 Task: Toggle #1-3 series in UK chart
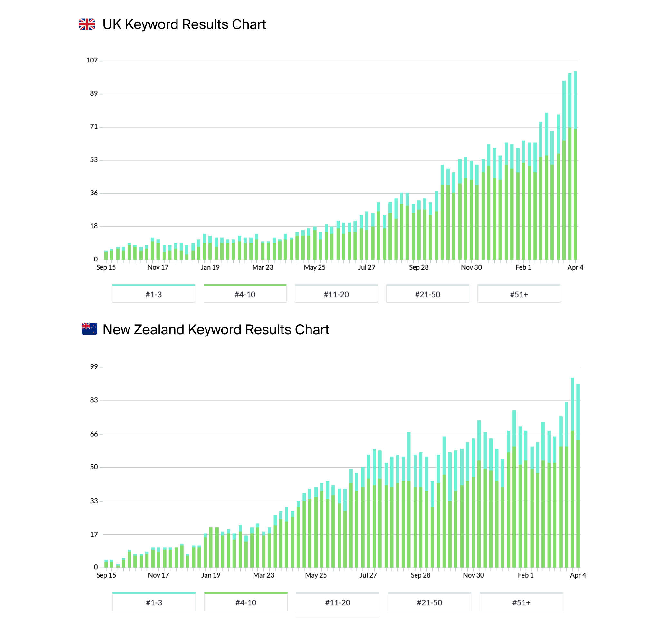[153, 294]
